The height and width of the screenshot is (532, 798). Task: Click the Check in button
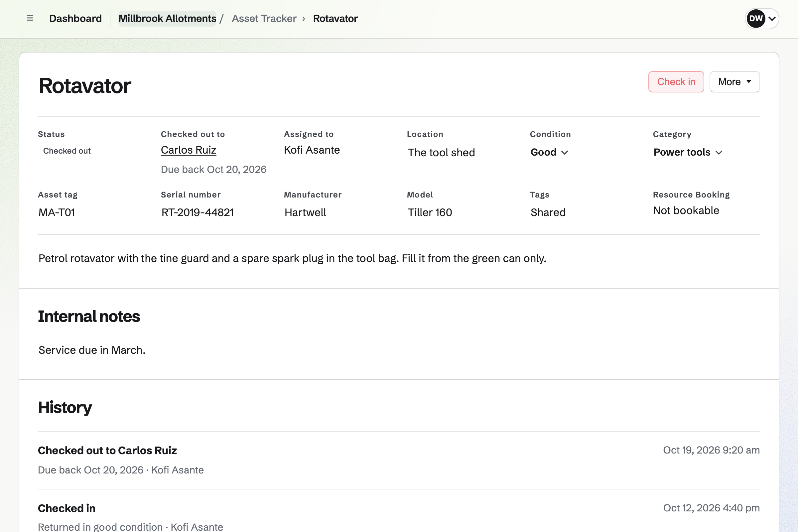point(676,82)
